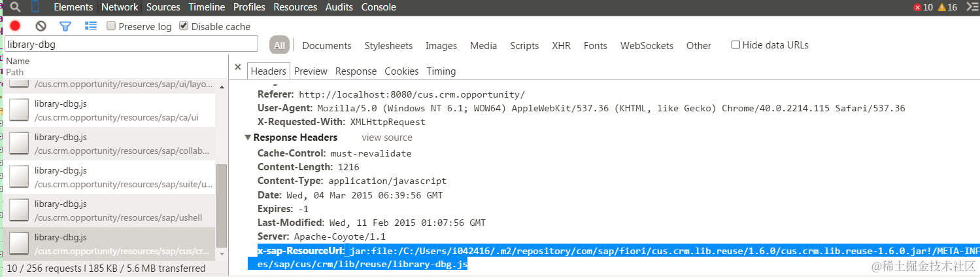This screenshot has height=277, width=980.
Task: Filter requests by Other type
Action: (x=699, y=45)
